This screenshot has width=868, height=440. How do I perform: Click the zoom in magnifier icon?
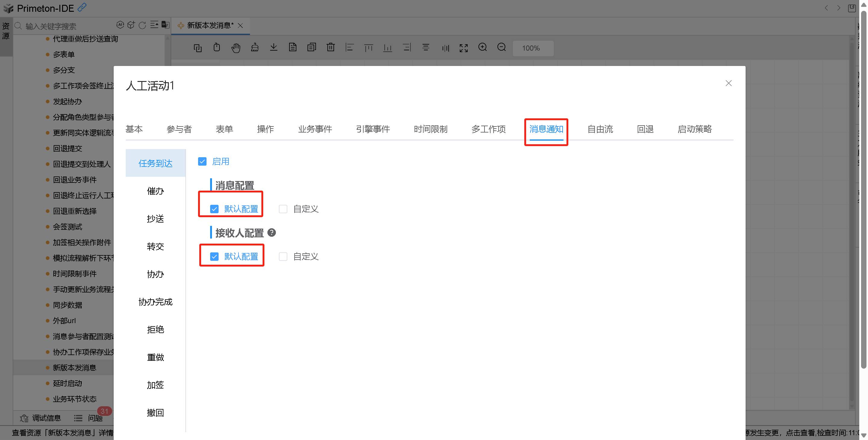(482, 48)
